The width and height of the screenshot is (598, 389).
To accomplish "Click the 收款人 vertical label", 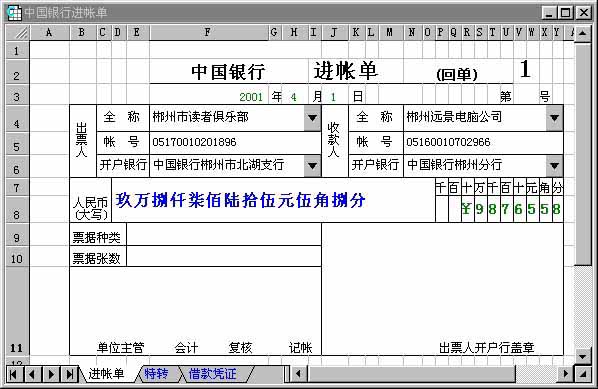I will coord(334,140).
